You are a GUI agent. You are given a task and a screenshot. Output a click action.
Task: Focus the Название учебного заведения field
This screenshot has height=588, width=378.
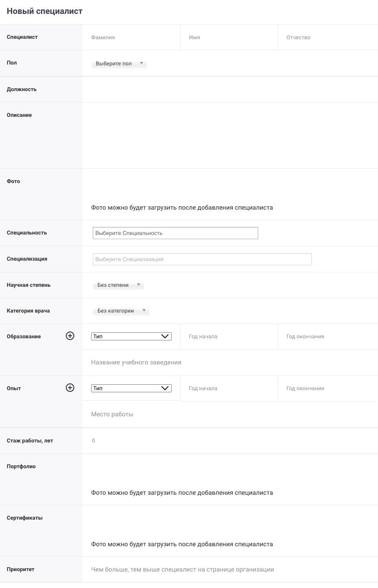click(230, 362)
